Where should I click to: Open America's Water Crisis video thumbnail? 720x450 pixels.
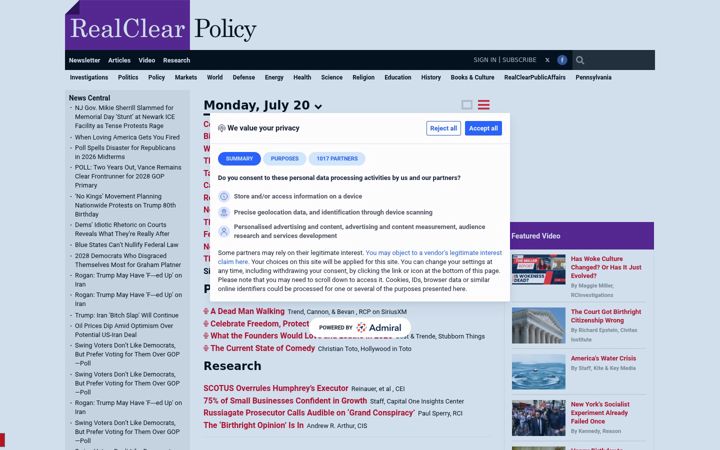point(539,371)
